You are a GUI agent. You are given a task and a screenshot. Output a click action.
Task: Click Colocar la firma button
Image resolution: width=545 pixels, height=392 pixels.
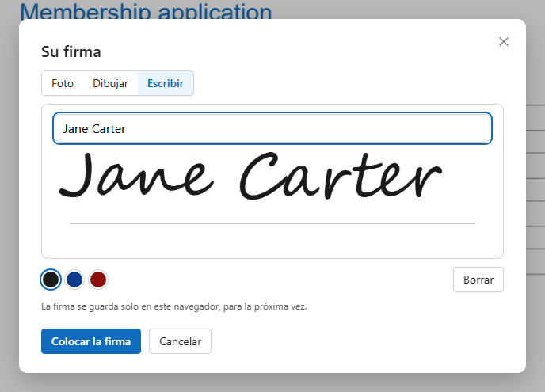(91, 341)
